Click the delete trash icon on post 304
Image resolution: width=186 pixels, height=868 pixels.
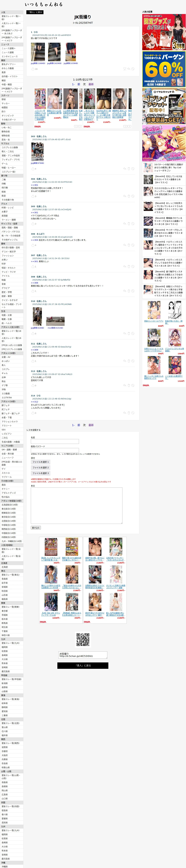click(129, 196)
